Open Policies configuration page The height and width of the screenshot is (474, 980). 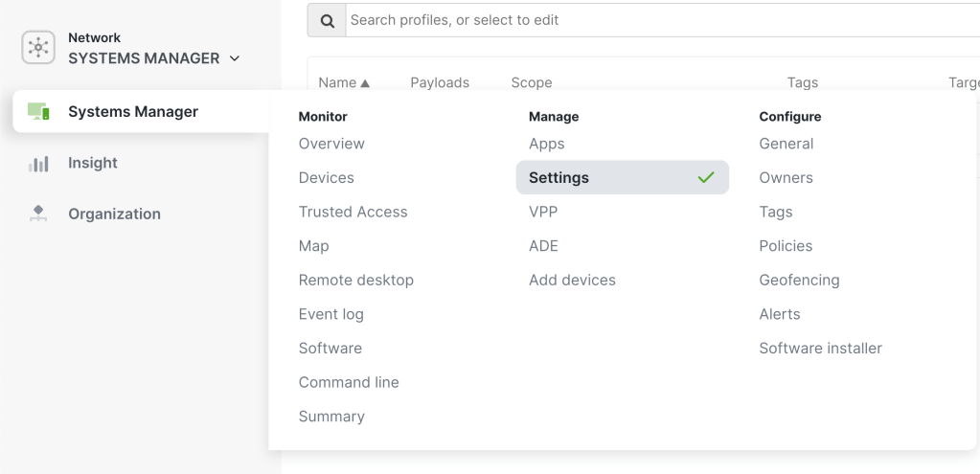786,246
